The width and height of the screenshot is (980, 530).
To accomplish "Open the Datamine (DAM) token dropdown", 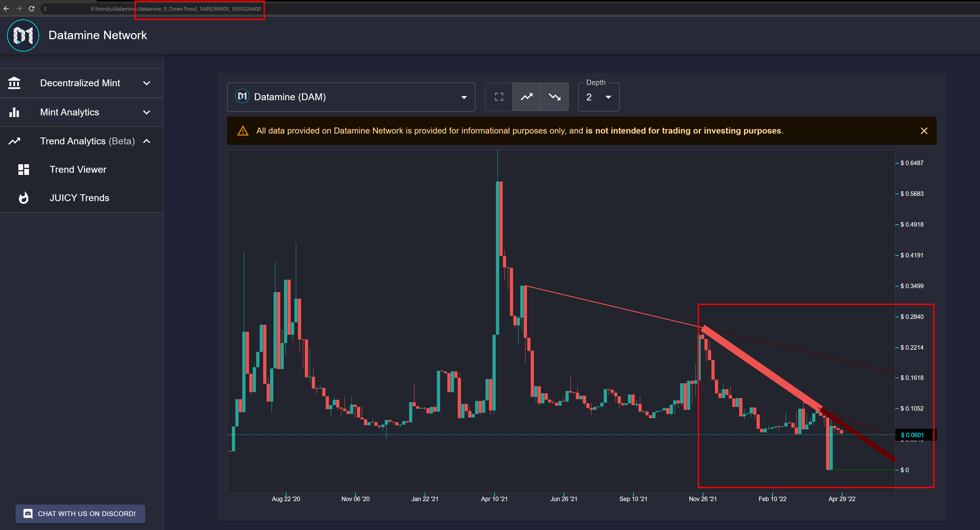I will click(351, 97).
